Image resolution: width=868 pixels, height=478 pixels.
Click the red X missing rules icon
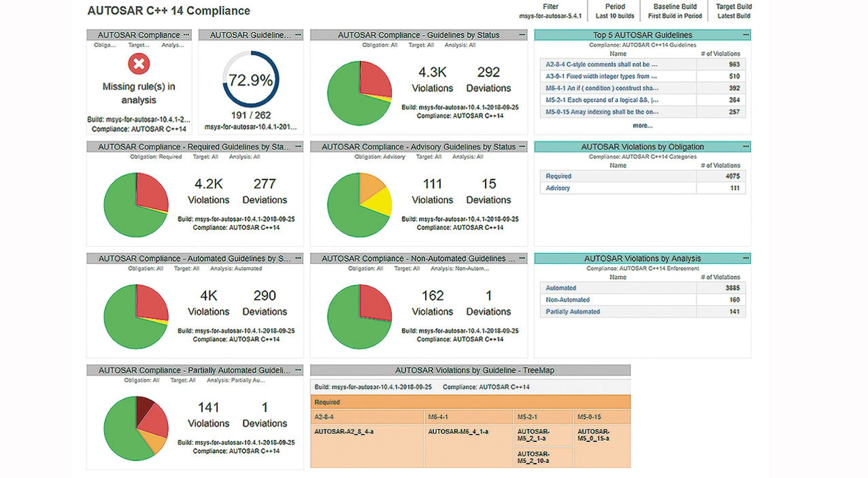139,64
